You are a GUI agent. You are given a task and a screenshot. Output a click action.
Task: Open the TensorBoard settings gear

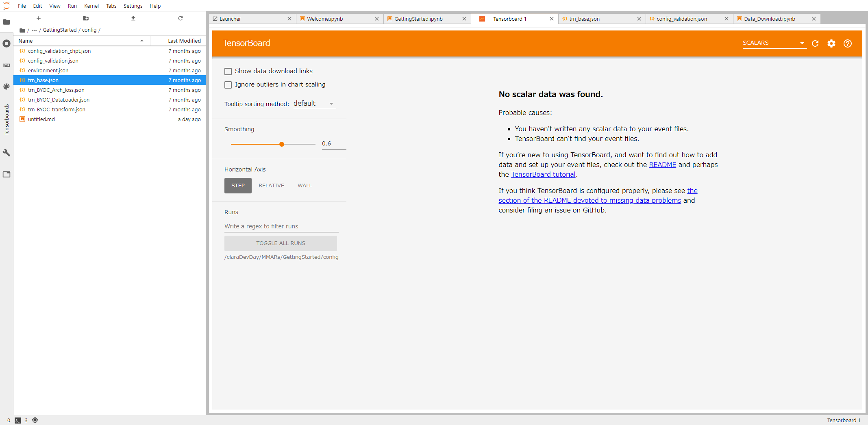click(831, 43)
